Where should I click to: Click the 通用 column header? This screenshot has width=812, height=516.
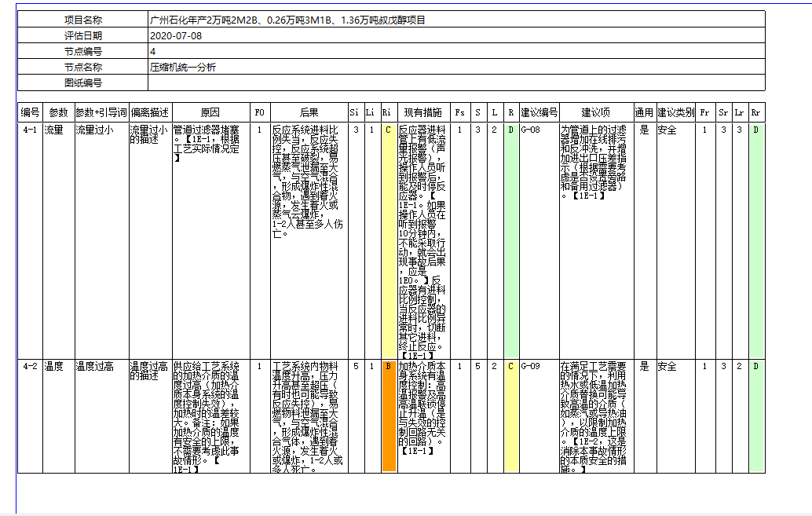pyautogui.click(x=645, y=112)
